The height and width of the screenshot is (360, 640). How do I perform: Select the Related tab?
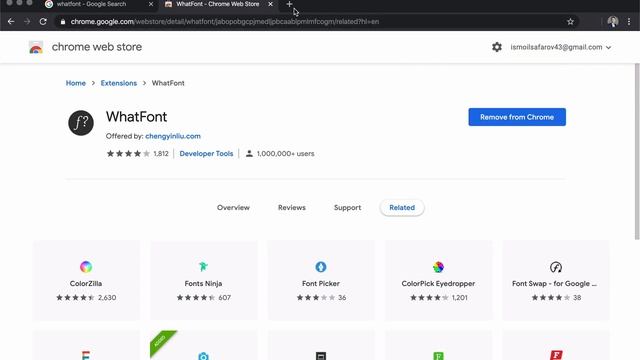click(402, 207)
